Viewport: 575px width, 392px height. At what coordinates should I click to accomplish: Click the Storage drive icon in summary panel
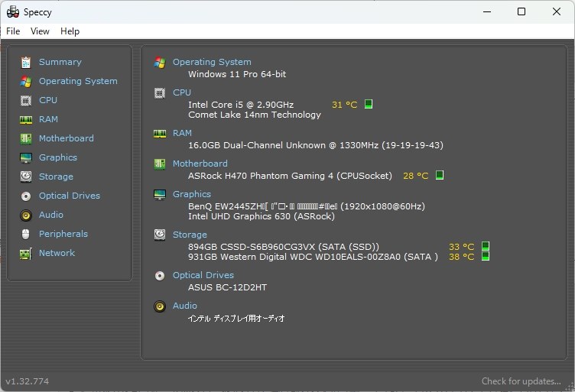pos(160,235)
